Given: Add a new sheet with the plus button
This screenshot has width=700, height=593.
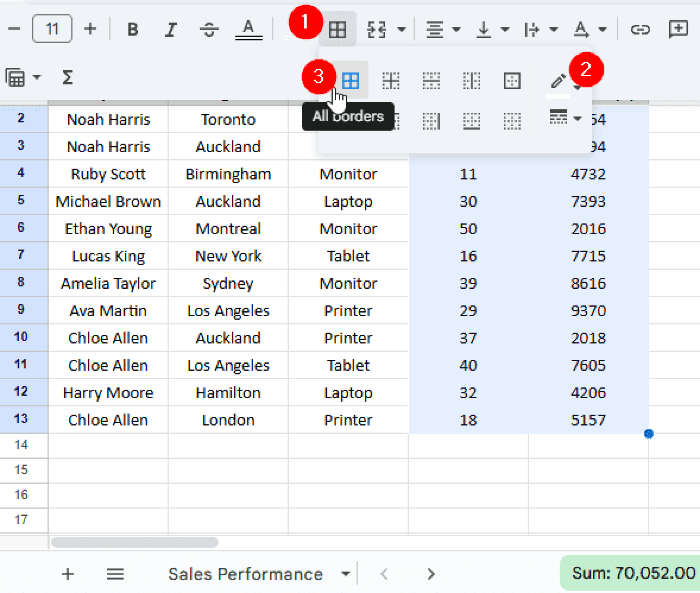Looking at the screenshot, I should 67,574.
